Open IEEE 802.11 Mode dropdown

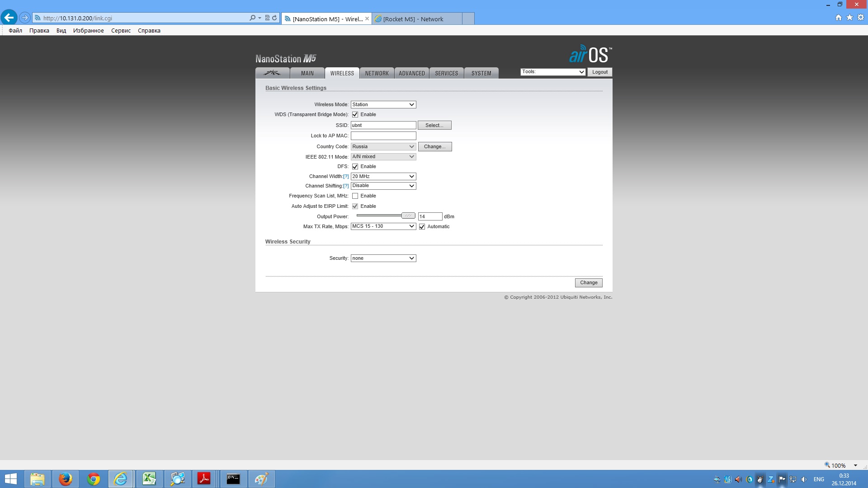click(383, 157)
